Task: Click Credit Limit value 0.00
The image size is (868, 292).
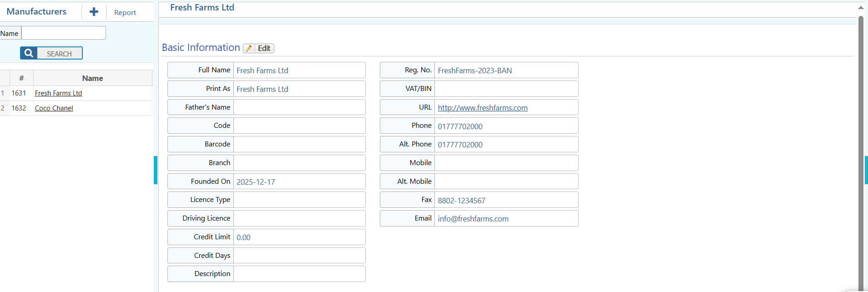Action: (243, 237)
